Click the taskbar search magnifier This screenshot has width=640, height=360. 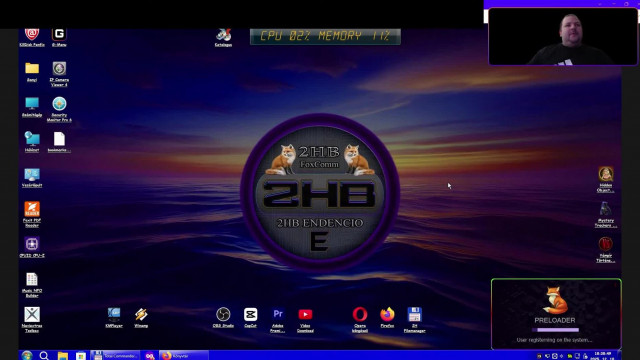(x=44, y=356)
